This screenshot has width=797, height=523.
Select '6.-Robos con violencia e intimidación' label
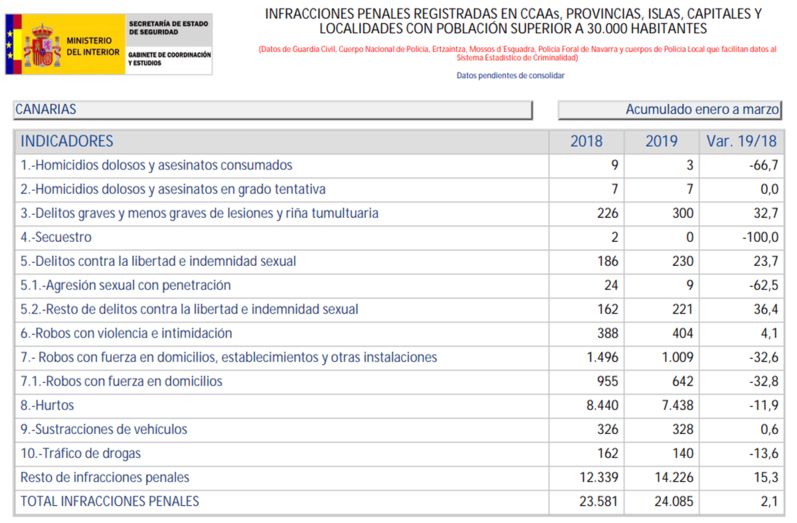pos(126,333)
